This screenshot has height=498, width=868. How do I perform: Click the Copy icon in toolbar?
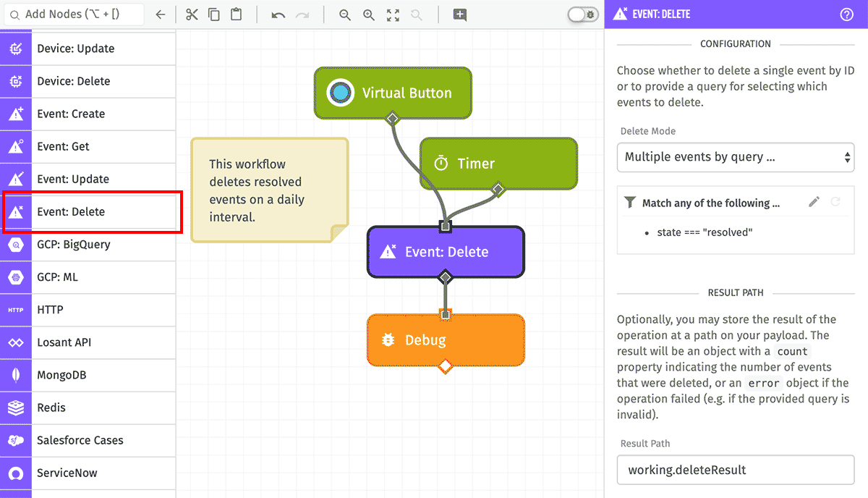point(214,14)
